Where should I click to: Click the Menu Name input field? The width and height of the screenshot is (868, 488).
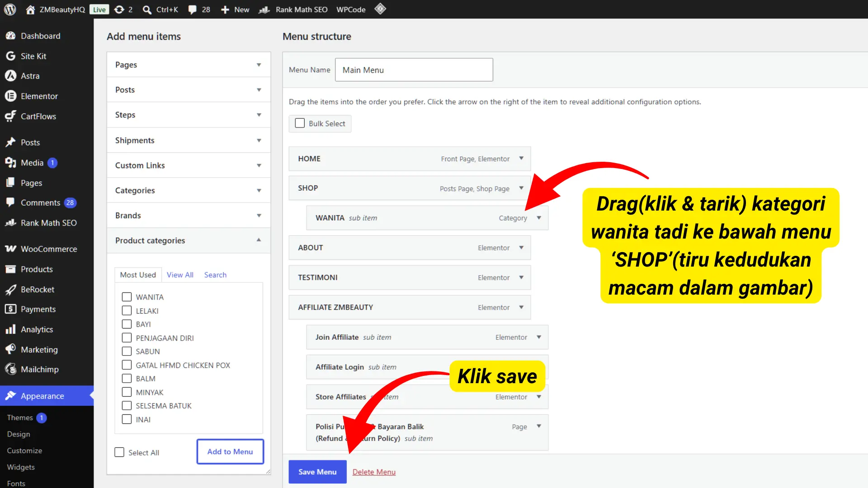point(414,70)
